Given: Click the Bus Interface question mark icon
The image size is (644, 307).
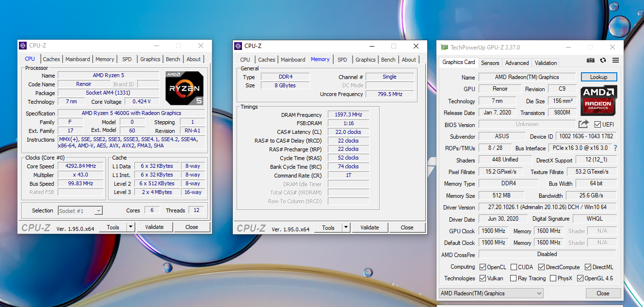Looking at the screenshot, I should tap(615, 148).
